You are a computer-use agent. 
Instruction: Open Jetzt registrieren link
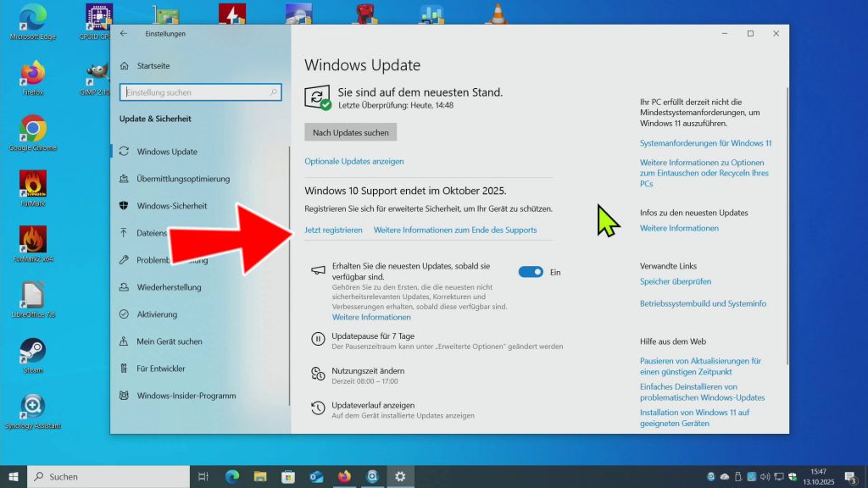click(333, 230)
